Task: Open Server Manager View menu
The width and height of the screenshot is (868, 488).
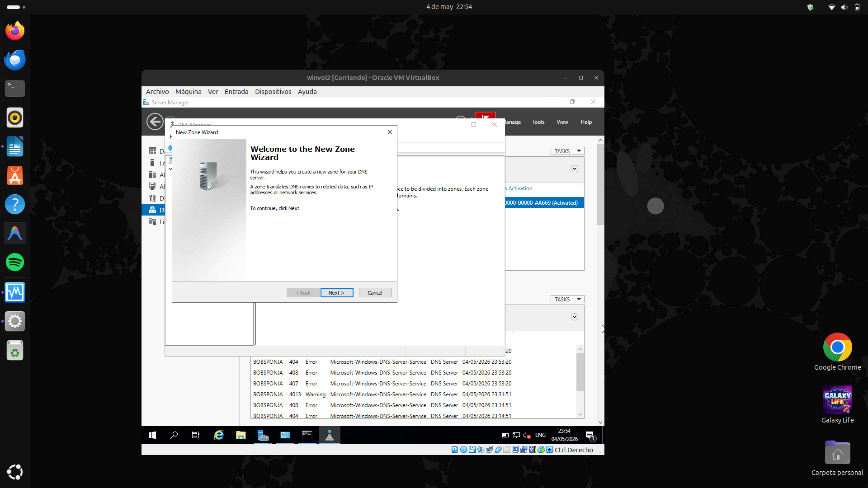Action: (562, 122)
